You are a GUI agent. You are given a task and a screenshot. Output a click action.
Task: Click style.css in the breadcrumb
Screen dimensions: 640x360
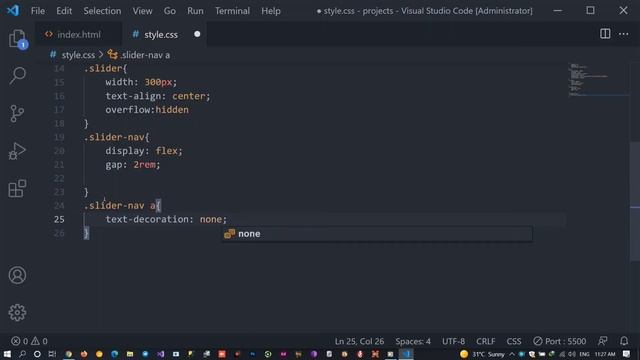[x=78, y=55]
